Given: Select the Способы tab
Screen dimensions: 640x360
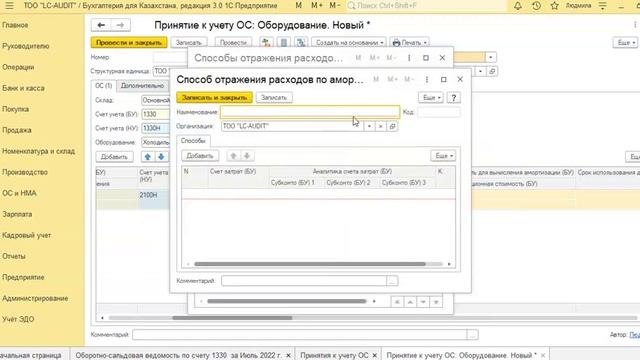Looking at the screenshot, I should coord(193,141).
